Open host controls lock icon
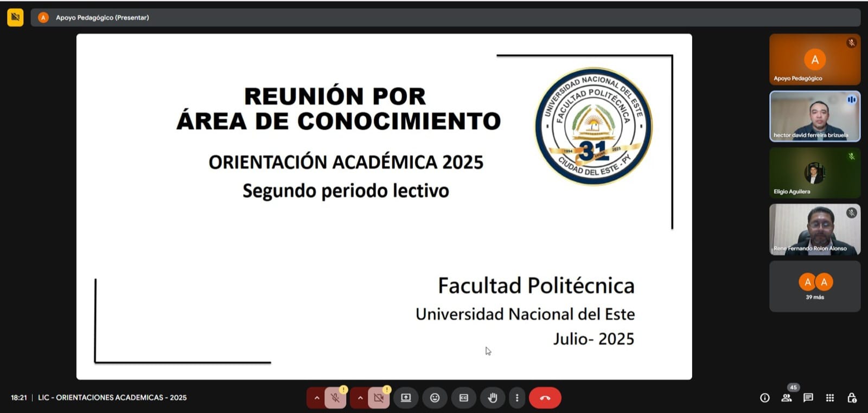The image size is (868, 413). tap(852, 398)
